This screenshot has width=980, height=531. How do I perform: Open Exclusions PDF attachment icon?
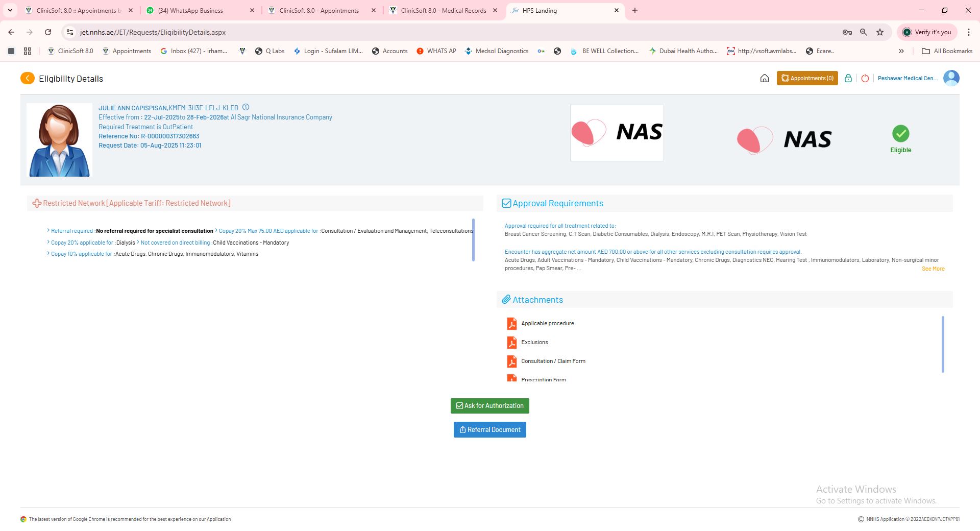coord(511,343)
